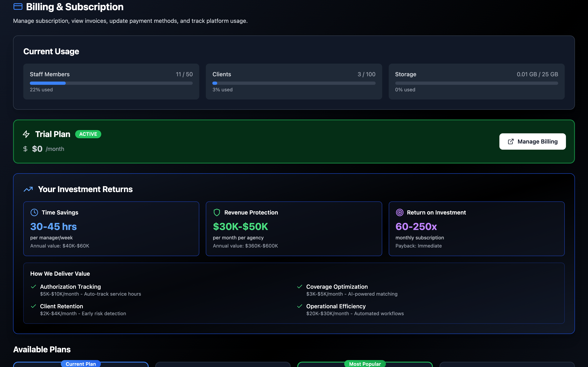Click the trending arrow Investment Returns icon

click(28, 189)
